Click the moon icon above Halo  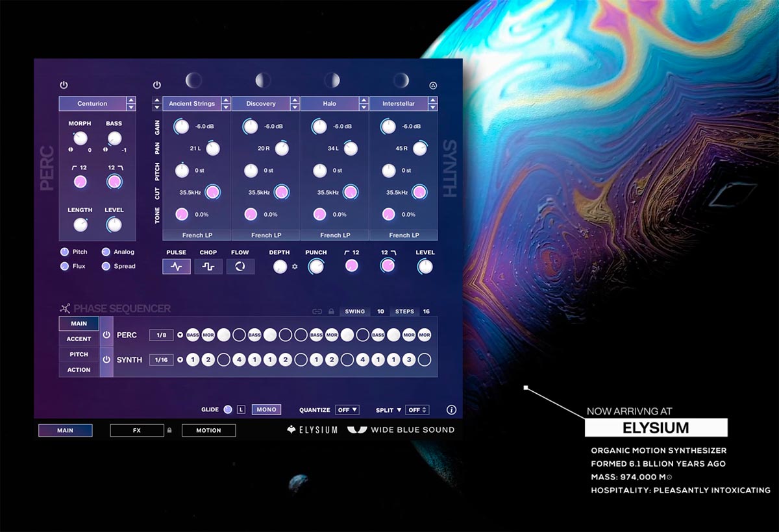tap(332, 80)
